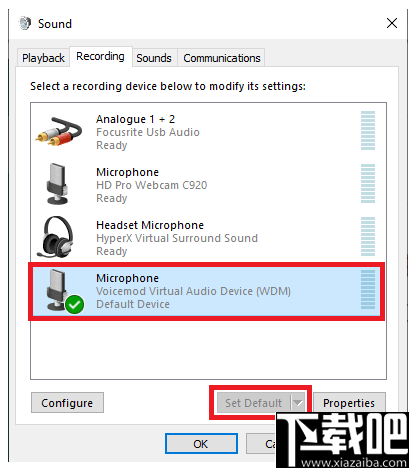Confirm with the OK button
The image size is (411, 468).
tap(201, 444)
